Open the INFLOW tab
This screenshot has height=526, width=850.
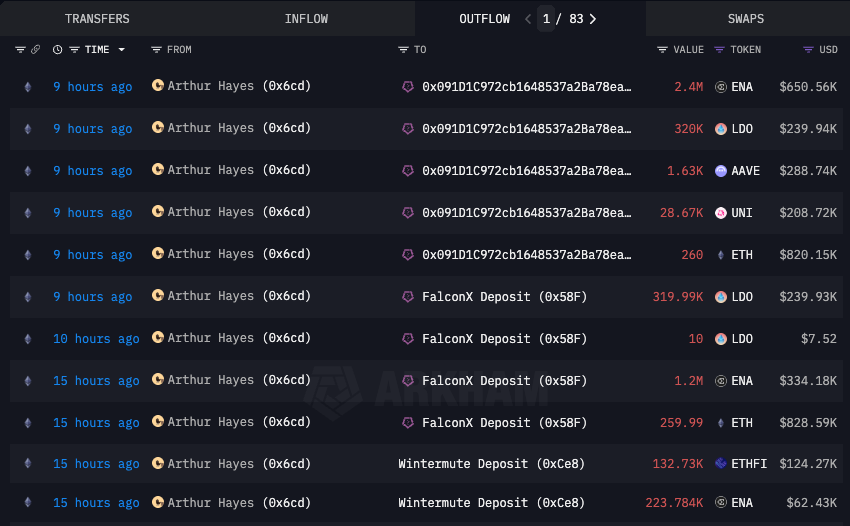tap(306, 19)
